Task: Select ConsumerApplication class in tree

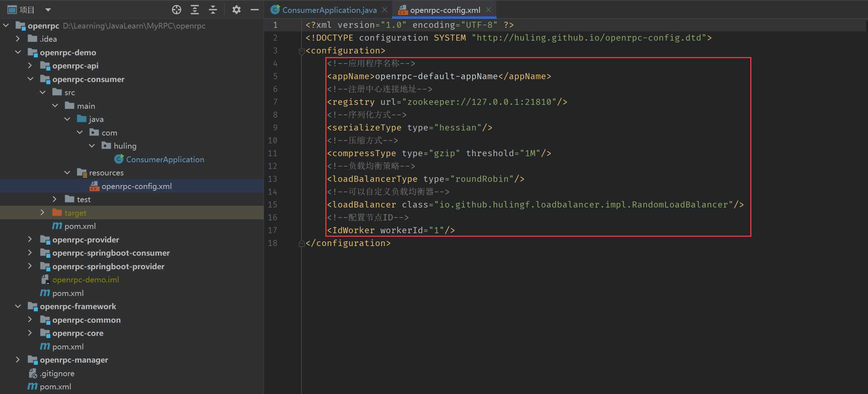Action: (x=165, y=159)
